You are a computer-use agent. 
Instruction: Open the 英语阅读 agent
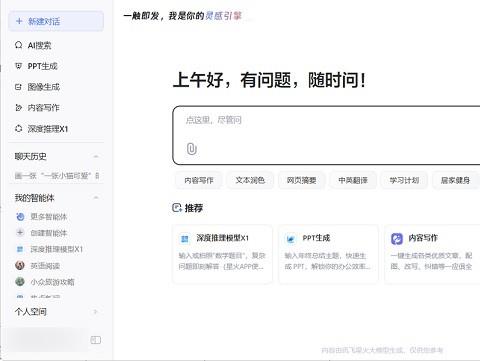click(45, 266)
